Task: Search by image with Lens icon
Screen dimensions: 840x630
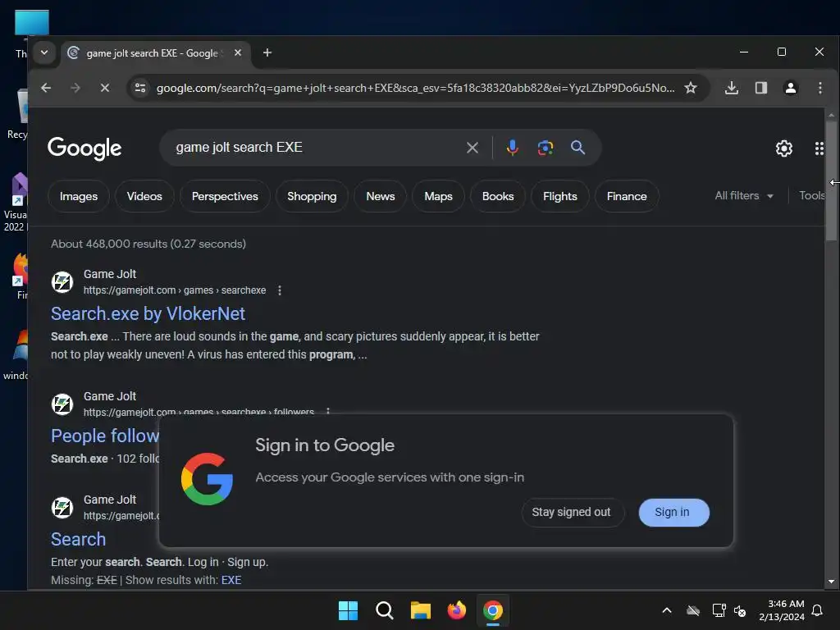Action: coord(545,148)
